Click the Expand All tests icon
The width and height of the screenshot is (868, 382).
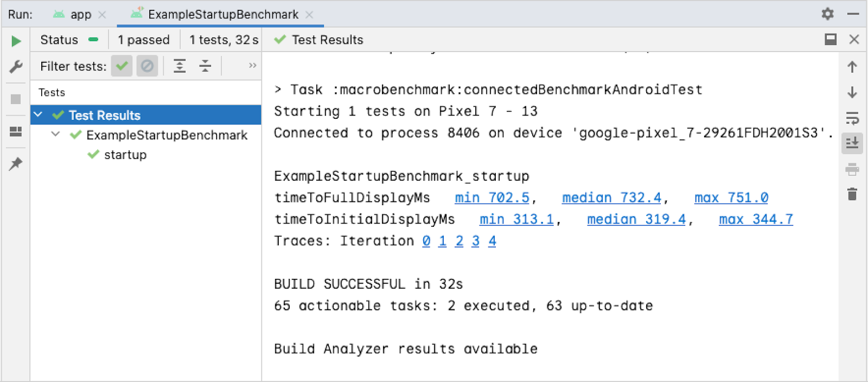point(180,66)
